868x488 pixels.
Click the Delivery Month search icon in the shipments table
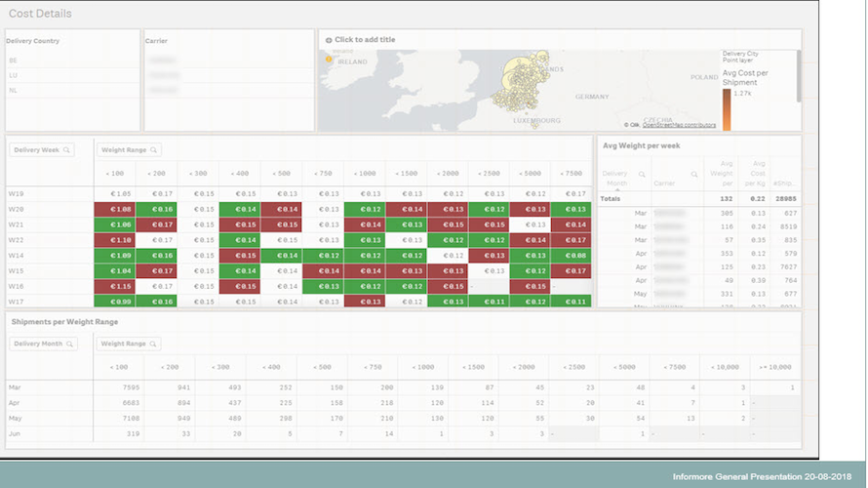pyautogui.click(x=70, y=344)
